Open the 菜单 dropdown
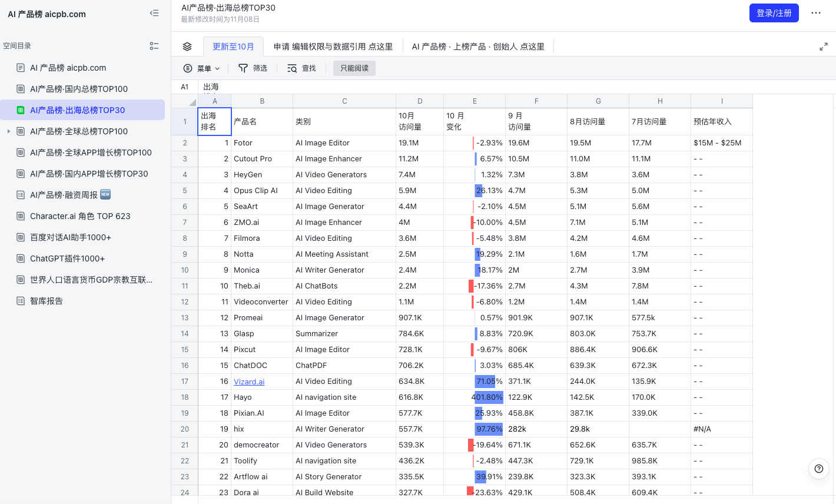 [x=201, y=68]
